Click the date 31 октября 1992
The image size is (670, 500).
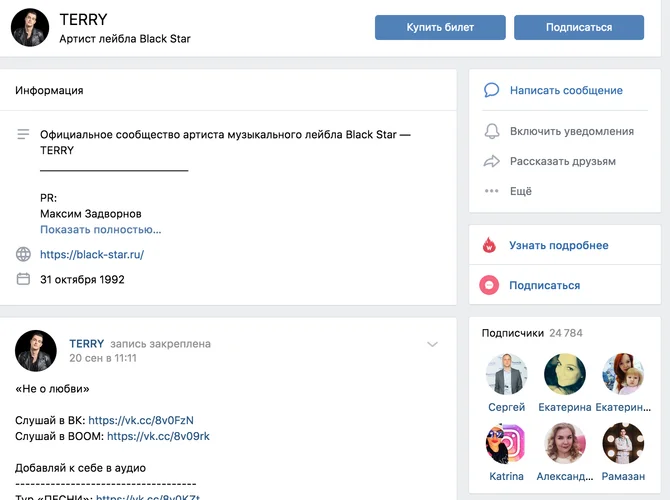tap(82, 279)
